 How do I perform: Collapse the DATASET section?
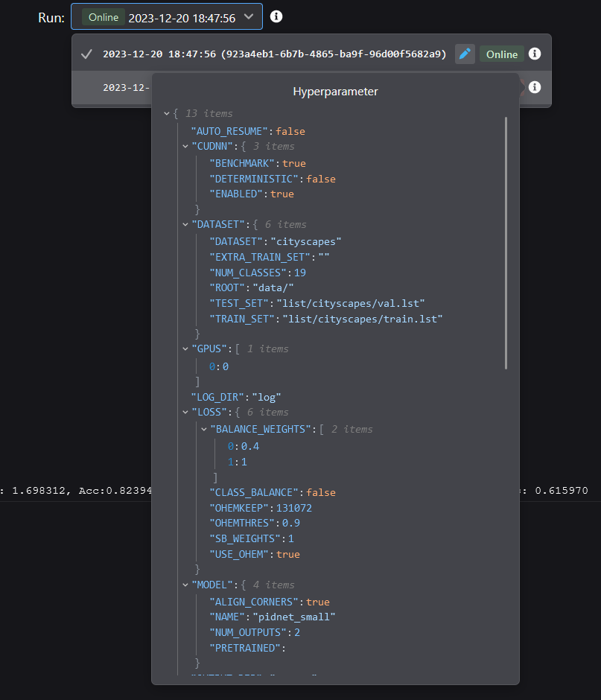pyautogui.click(x=185, y=224)
